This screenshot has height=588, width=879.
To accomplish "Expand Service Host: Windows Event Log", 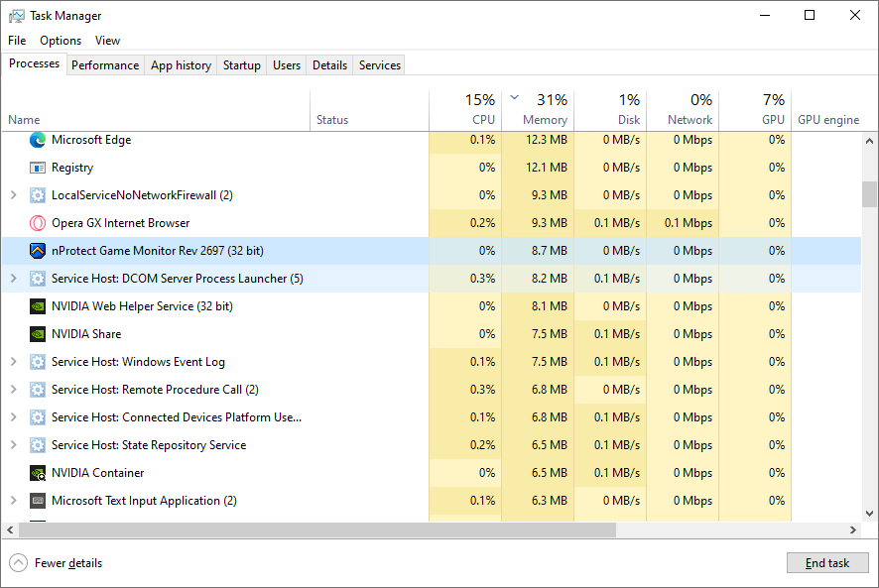I will tap(13, 362).
